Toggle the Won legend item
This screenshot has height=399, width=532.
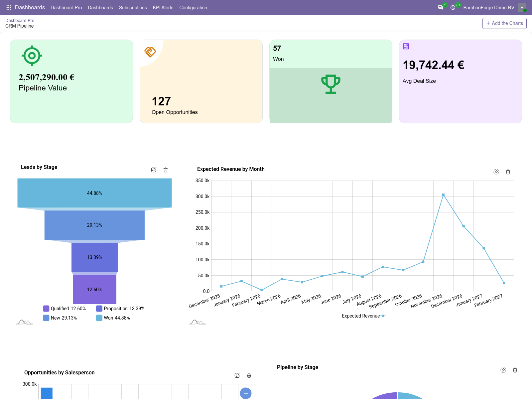point(113,318)
